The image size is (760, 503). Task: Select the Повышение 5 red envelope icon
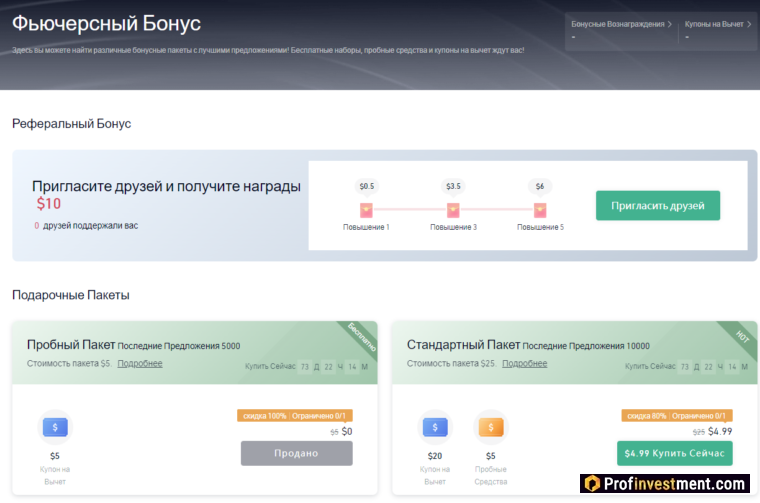point(540,210)
